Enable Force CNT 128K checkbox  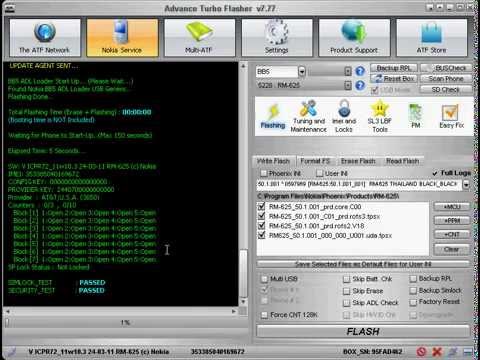click(264, 315)
